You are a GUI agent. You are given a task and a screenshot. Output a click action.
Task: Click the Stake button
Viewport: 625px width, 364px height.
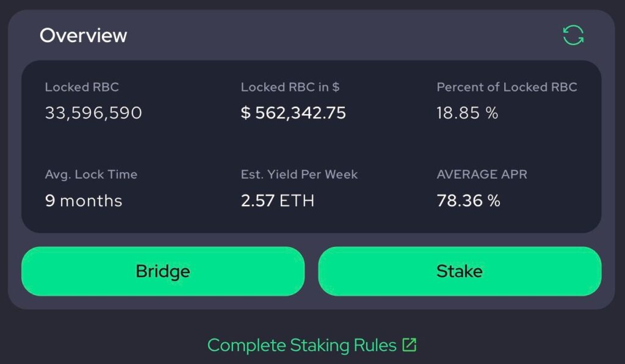point(460,271)
